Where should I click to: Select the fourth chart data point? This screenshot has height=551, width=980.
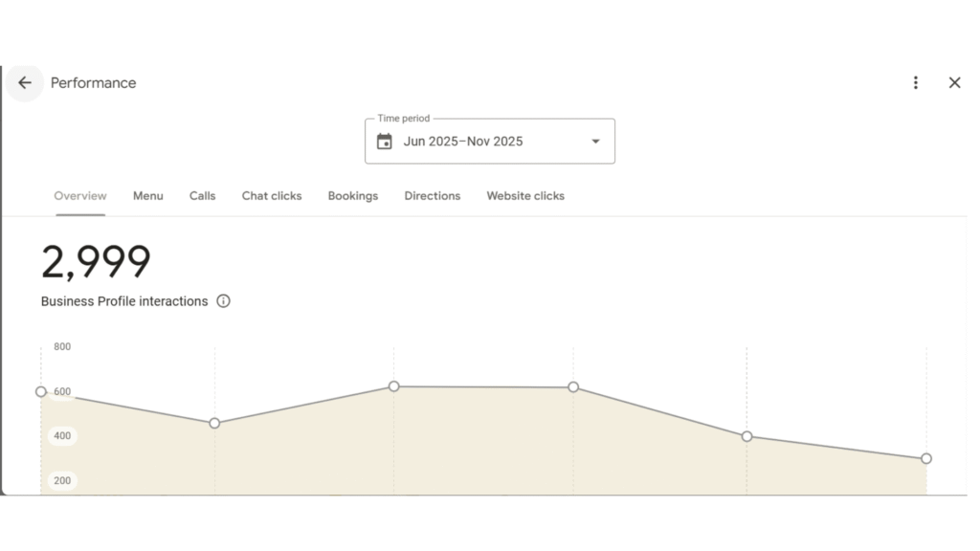[573, 387]
